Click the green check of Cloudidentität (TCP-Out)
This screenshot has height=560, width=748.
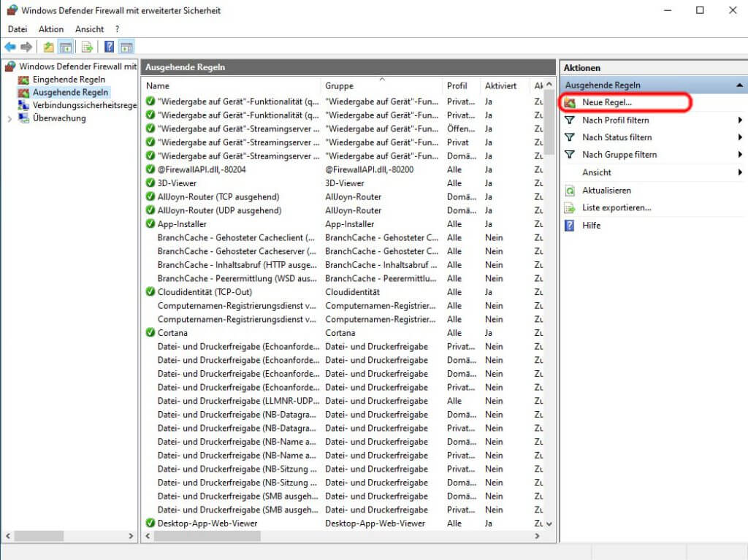click(x=150, y=291)
